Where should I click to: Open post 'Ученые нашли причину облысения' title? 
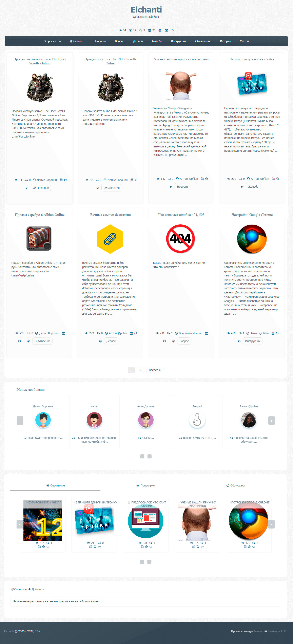click(x=181, y=59)
